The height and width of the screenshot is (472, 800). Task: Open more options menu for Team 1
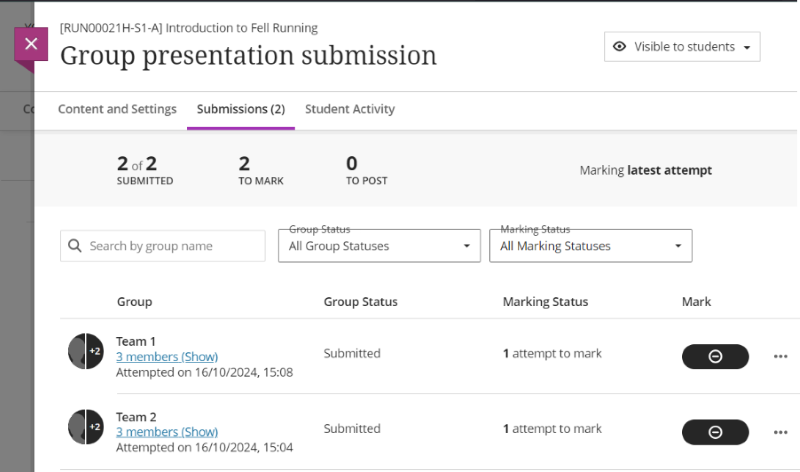pyautogui.click(x=780, y=356)
